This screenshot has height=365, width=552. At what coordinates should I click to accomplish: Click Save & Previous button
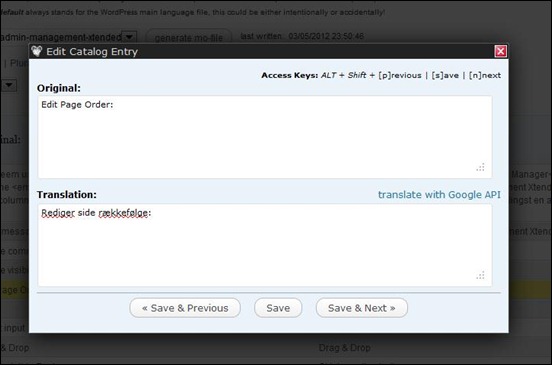185,308
